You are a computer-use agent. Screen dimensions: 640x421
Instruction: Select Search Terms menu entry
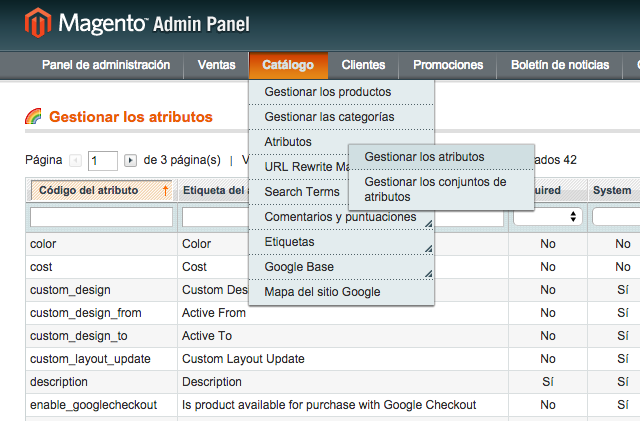point(298,192)
